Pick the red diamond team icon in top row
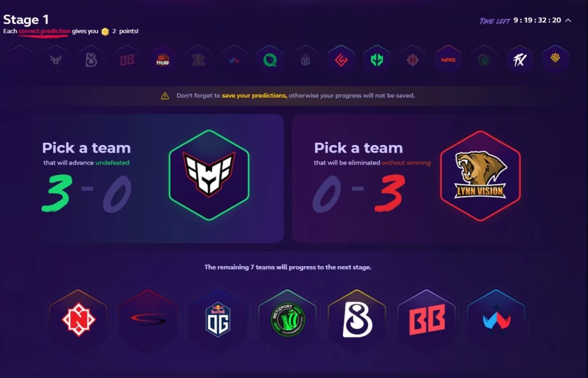Screen dimensions: 588x378 click(341, 60)
